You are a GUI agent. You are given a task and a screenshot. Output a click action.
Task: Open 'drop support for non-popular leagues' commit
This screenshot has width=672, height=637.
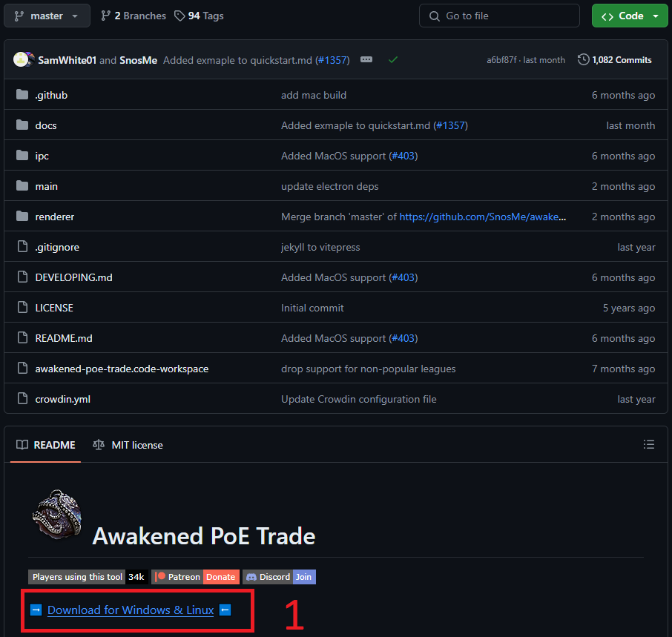[x=369, y=369]
